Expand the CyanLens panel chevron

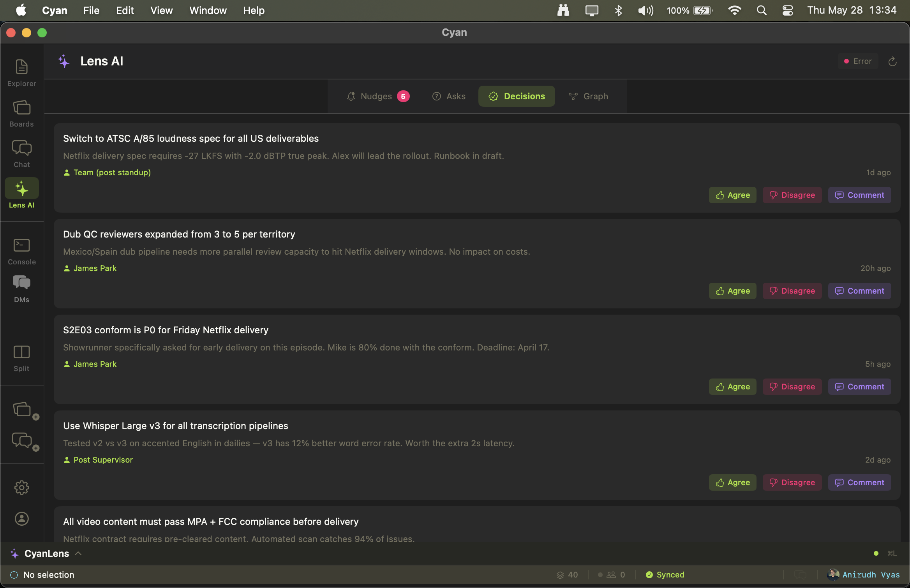(x=78, y=553)
